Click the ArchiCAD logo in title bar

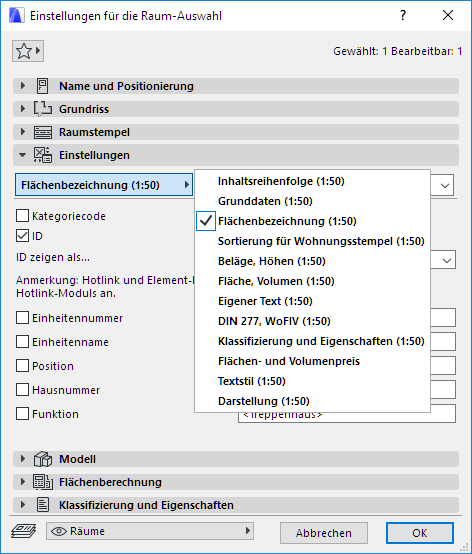click(17, 16)
